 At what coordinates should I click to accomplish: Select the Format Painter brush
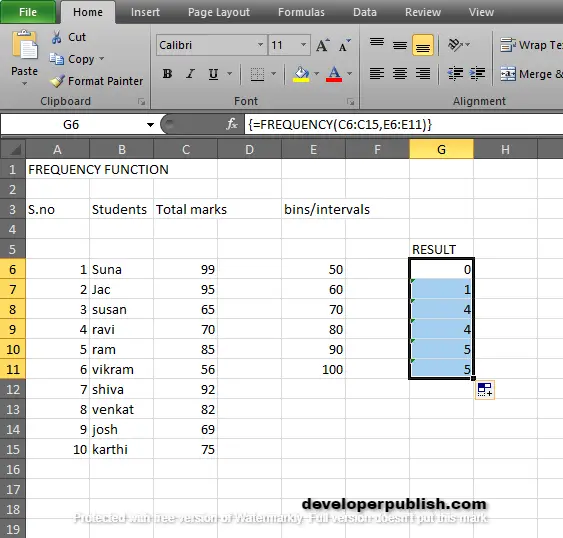[57, 81]
